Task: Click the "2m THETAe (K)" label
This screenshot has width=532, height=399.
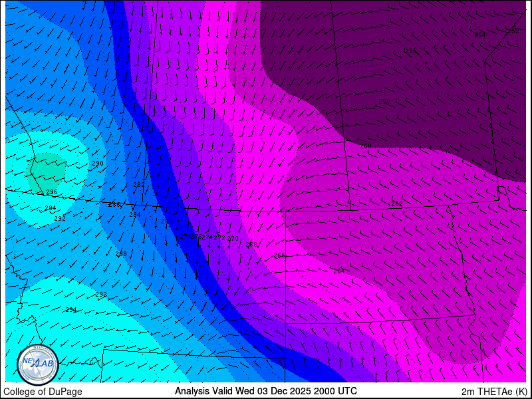Action: [495, 392]
